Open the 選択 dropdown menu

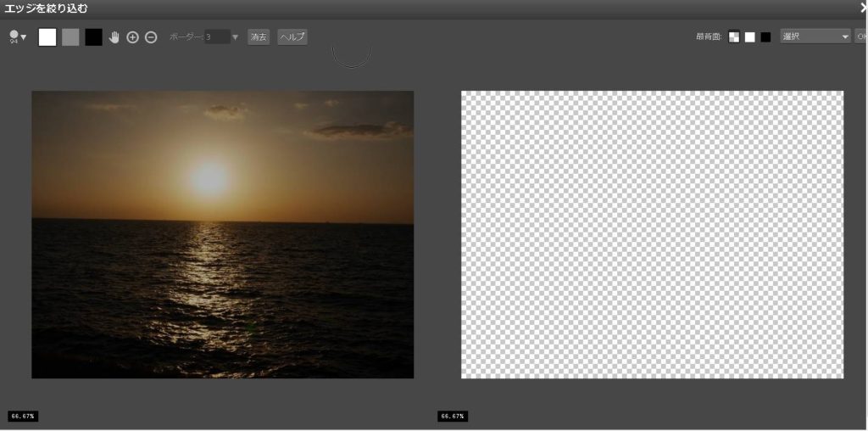point(815,37)
